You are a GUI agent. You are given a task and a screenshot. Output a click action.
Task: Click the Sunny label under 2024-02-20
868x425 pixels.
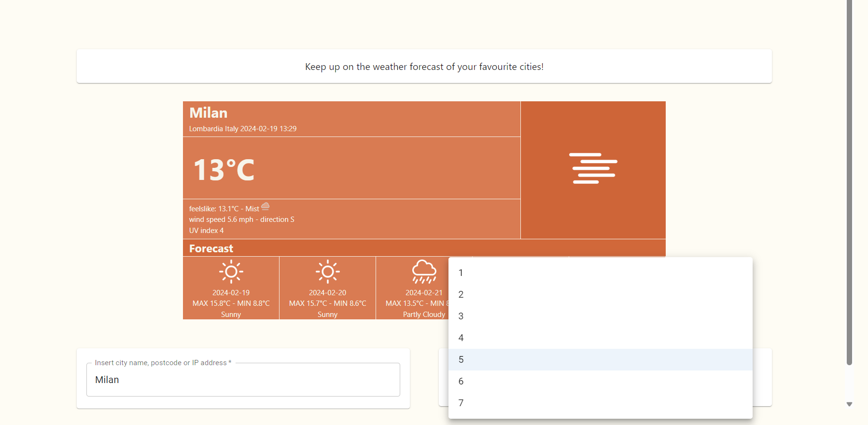(328, 315)
